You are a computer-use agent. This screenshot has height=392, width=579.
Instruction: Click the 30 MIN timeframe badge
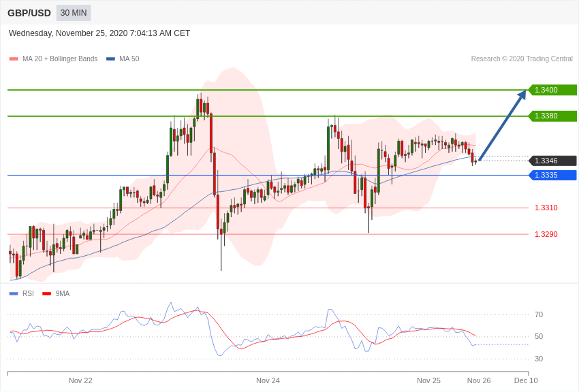(x=74, y=13)
